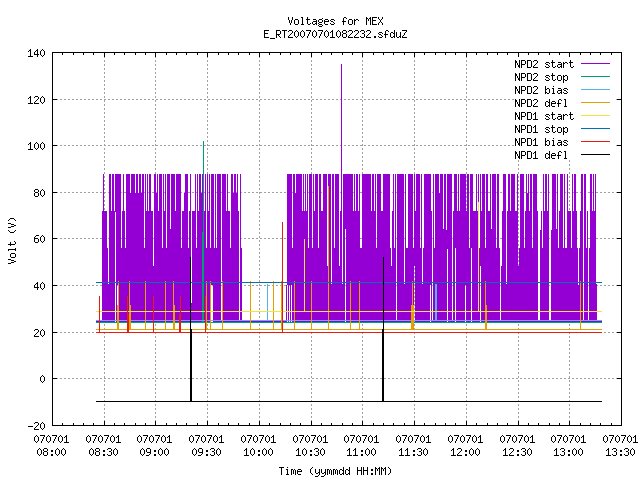
Task: Click the yellow NPD1 start legend line
Action: point(596,116)
